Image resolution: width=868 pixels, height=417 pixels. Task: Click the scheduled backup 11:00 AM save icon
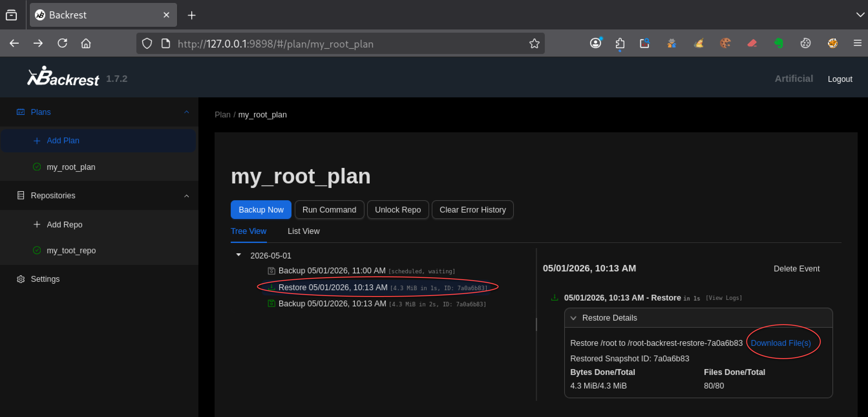tap(271, 270)
